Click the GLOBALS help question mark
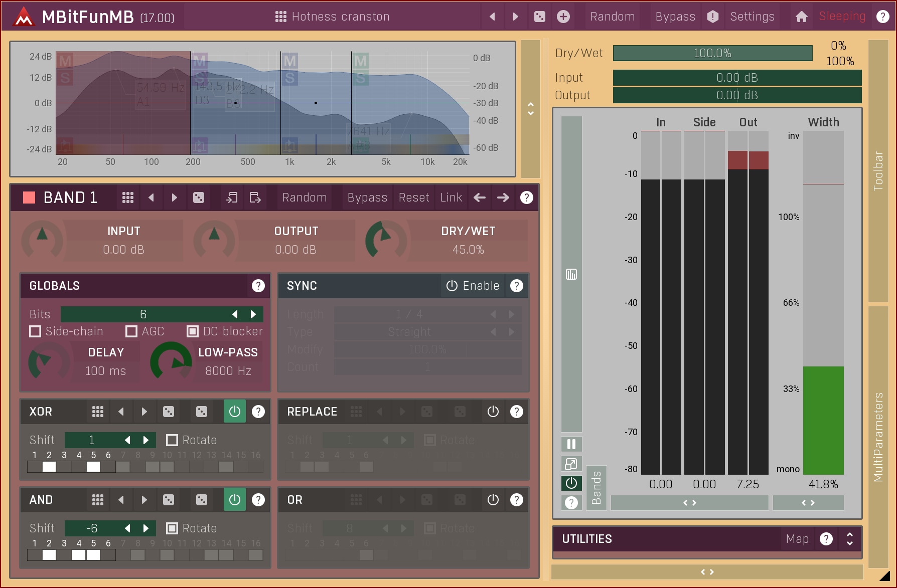Screen dimensions: 897x588 coord(258,286)
